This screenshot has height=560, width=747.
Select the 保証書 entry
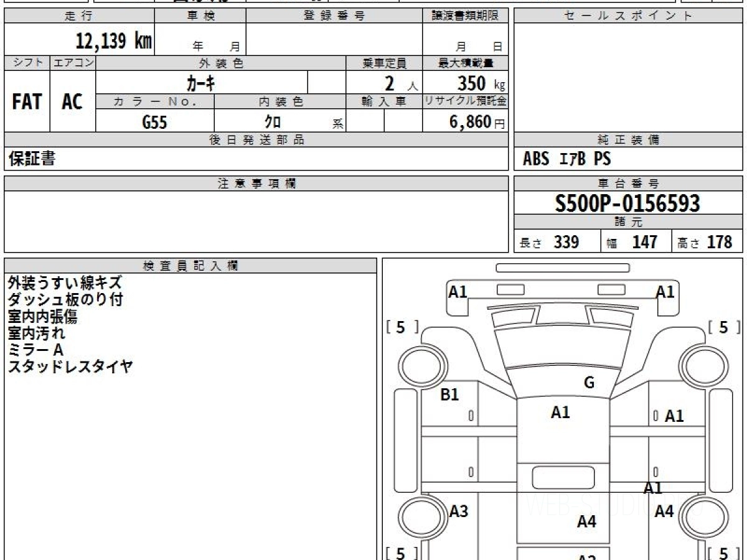point(32,159)
